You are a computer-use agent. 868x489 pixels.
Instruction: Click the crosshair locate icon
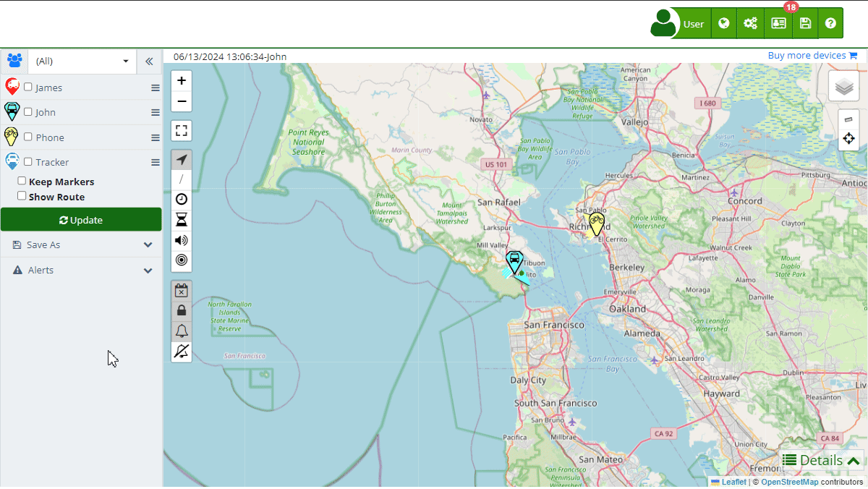[849, 138]
